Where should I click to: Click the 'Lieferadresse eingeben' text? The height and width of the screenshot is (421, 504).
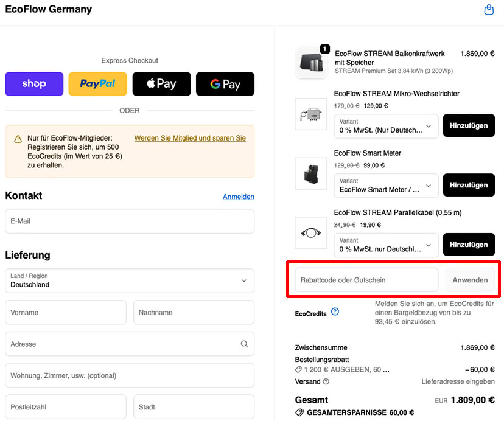[x=458, y=381]
